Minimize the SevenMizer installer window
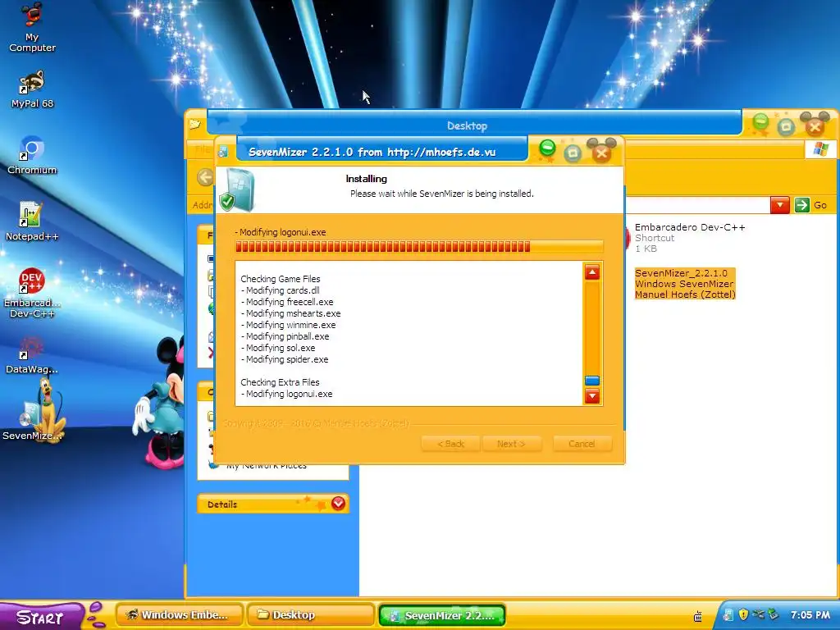Image resolution: width=840 pixels, height=630 pixels. pos(547,148)
